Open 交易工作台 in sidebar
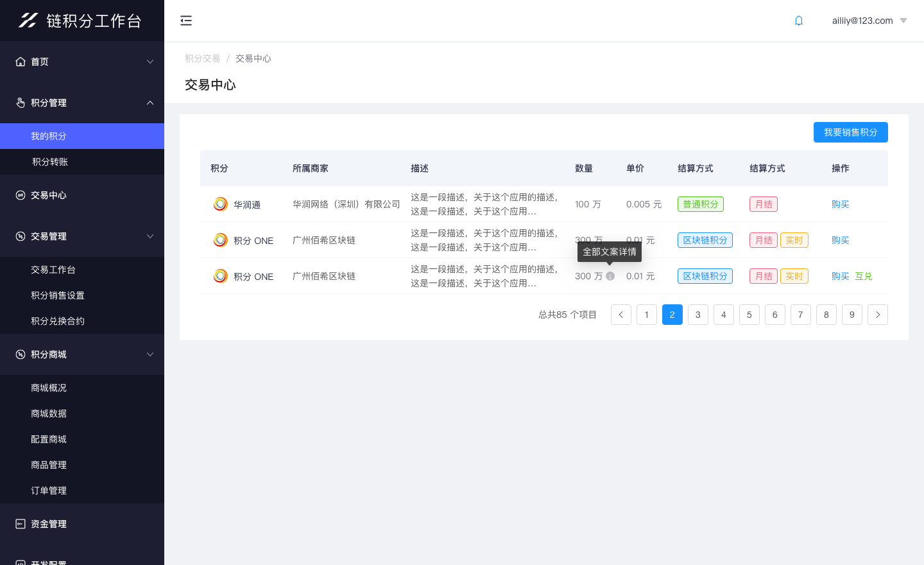Image resolution: width=924 pixels, height=565 pixels. coord(82,270)
